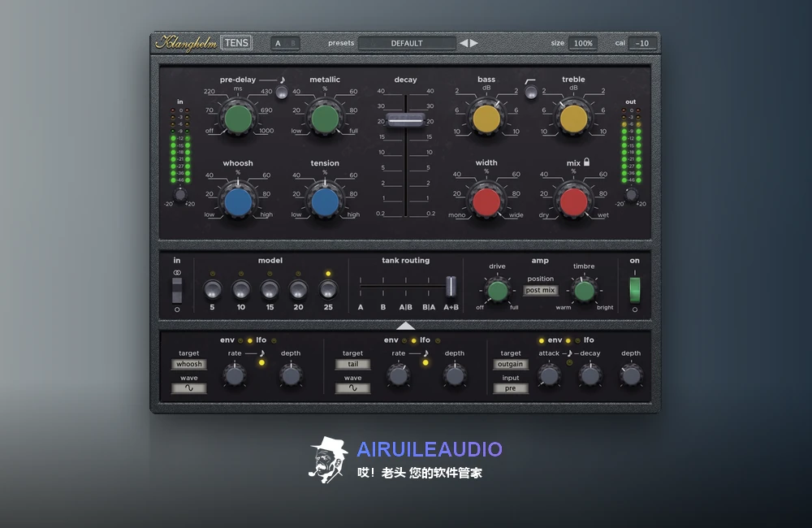Click the linked-circles stereo icon above in switch

coord(177,273)
